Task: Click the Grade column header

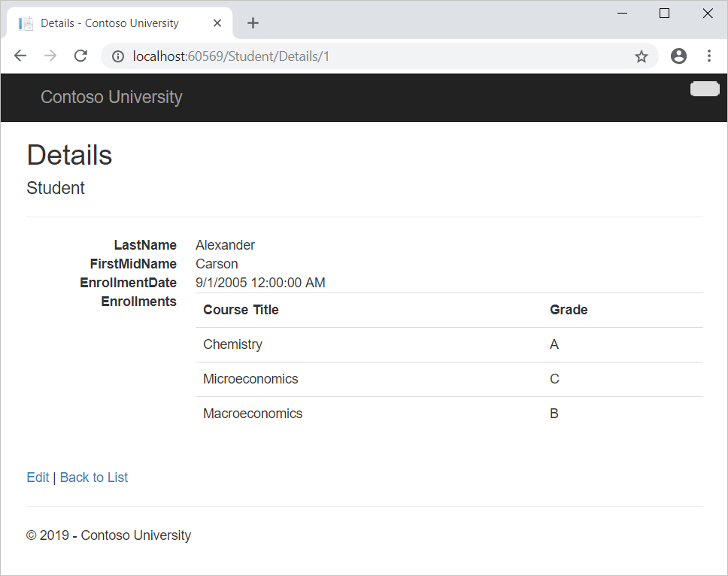Action: [x=569, y=309]
